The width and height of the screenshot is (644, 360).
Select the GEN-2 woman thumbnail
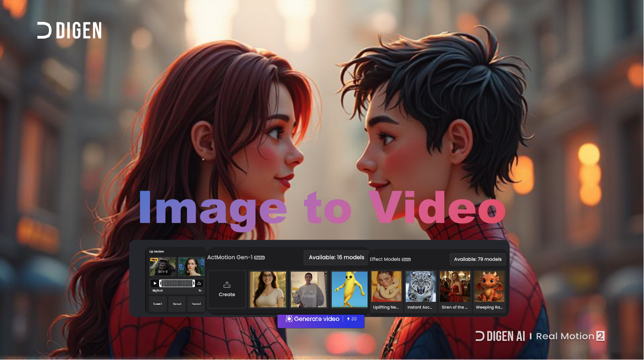click(191, 266)
